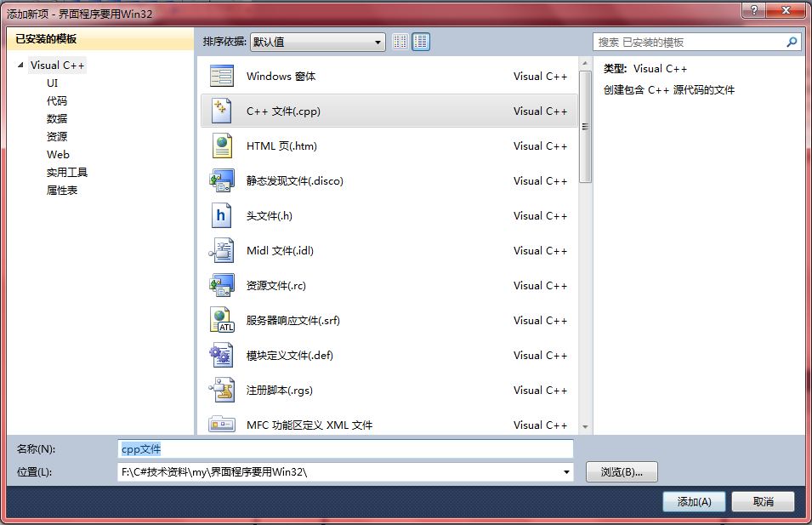Select the 模块定义文件(.def) gears icon
Image resolution: width=812 pixels, height=525 pixels.
tap(222, 355)
